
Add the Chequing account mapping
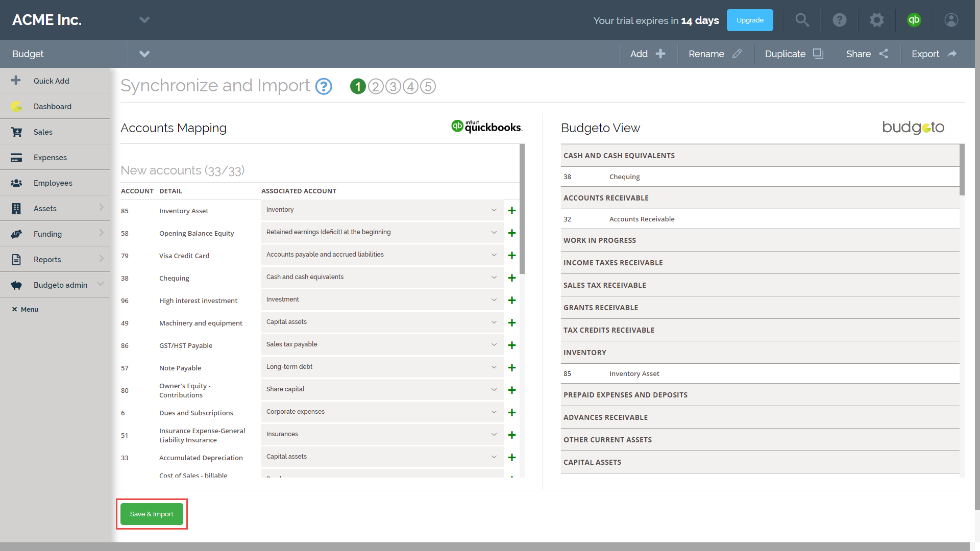(512, 278)
